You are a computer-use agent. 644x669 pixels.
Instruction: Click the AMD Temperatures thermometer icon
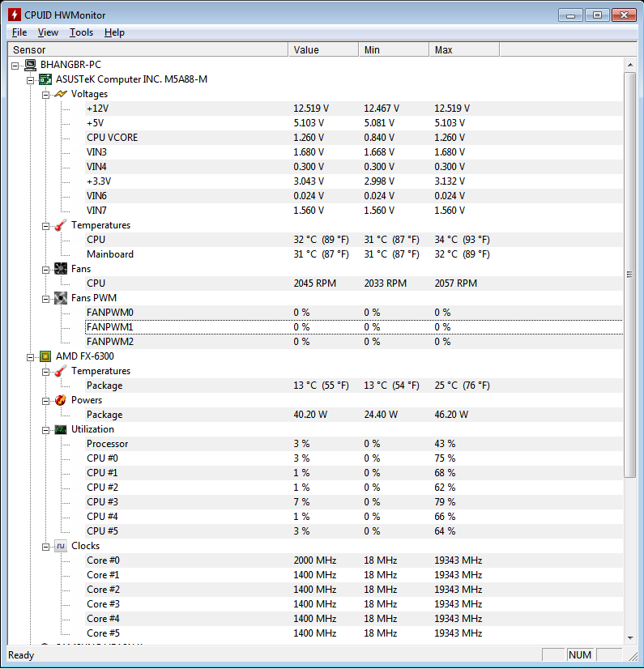tap(61, 371)
